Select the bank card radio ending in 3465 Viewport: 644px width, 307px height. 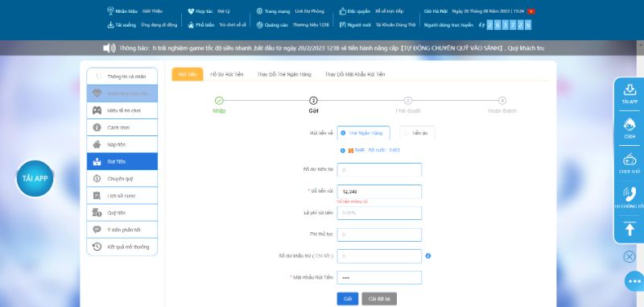[343, 151]
